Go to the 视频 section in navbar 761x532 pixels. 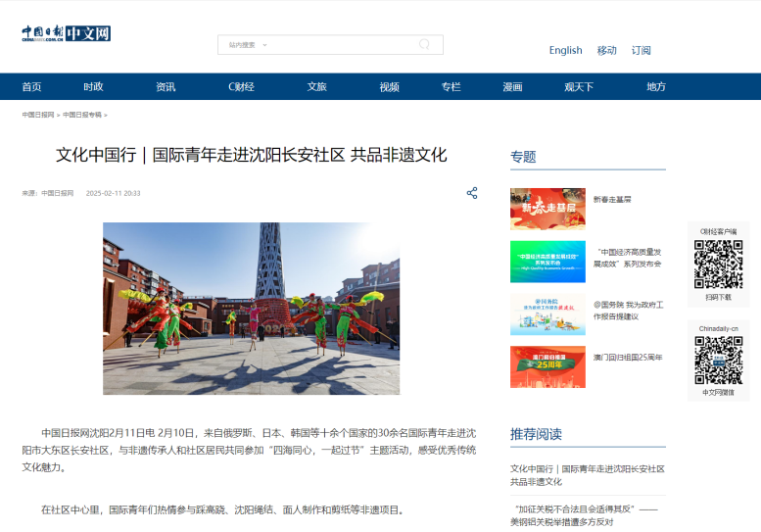point(389,87)
